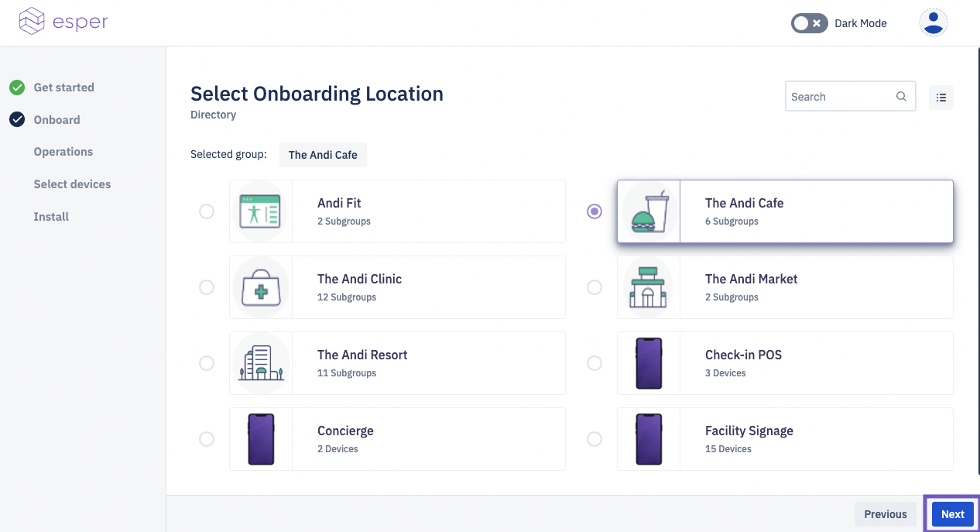Open the Select devices step
This screenshot has width=980, height=532.
72,184
